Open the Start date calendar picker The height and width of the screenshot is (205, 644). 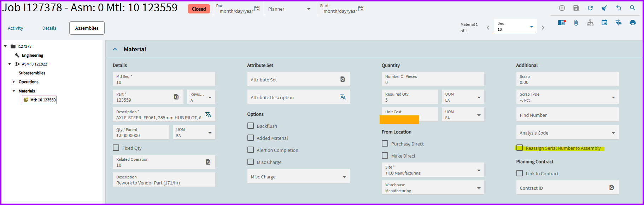pyautogui.click(x=361, y=8)
